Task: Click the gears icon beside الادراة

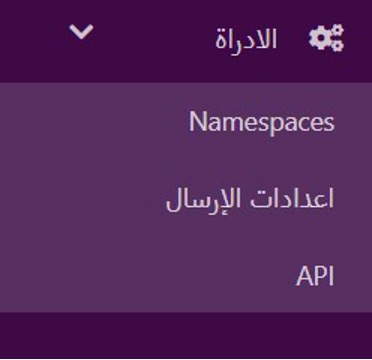Action: (326, 38)
